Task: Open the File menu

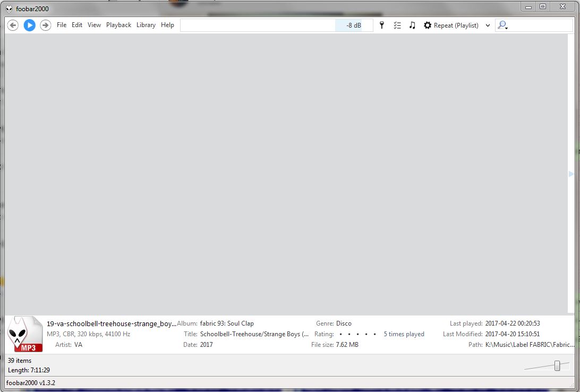Action: coord(62,25)
